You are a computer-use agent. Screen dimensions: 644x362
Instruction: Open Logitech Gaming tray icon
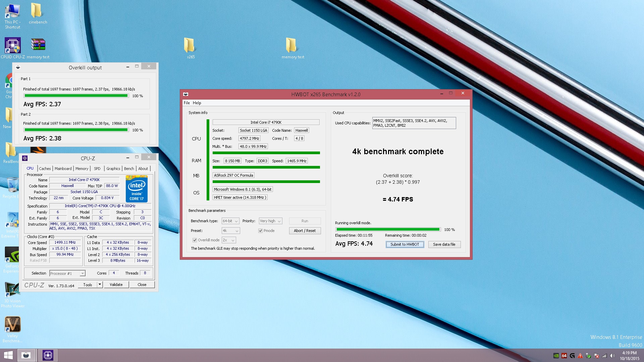point(572,356)
